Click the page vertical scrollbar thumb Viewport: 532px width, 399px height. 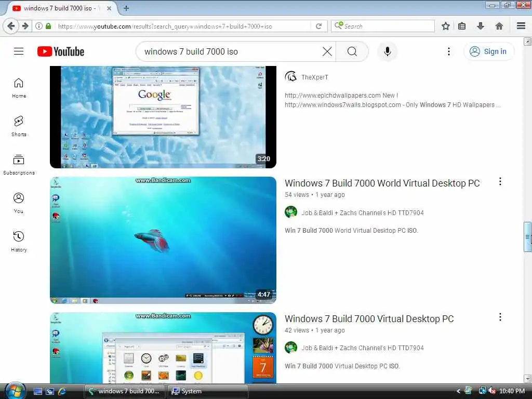(x=527, y=237)
